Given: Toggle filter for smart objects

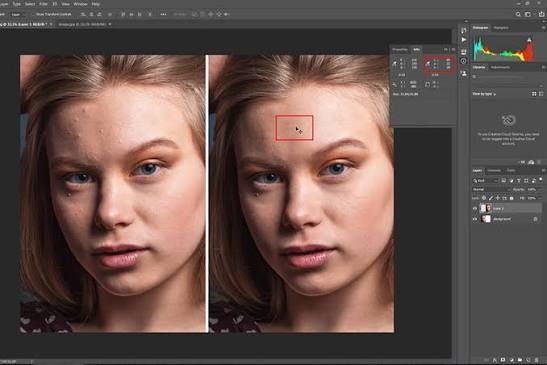Looking at the screenshot, I should 533,181.
